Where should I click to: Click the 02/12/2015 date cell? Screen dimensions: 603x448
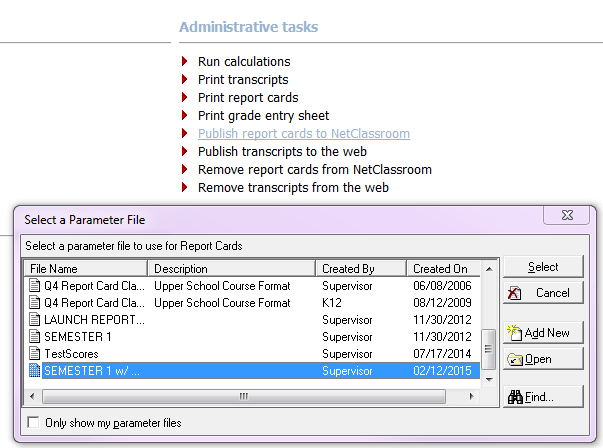coord(442,370)
